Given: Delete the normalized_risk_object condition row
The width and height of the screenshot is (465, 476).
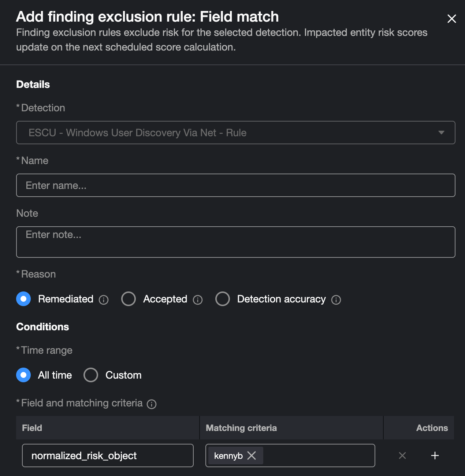Looking at the screenshot, I should point(402,455).
